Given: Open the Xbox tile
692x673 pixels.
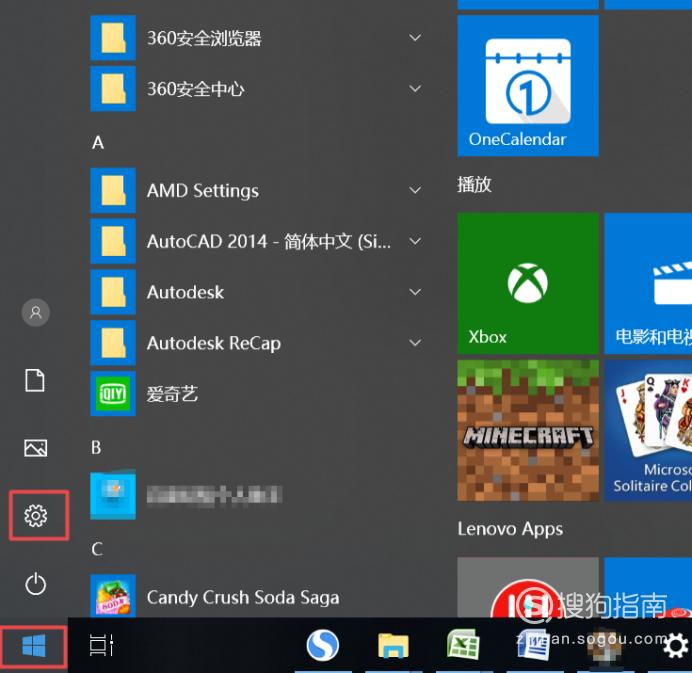Looking at the screenshot, I should pos(528,283).
